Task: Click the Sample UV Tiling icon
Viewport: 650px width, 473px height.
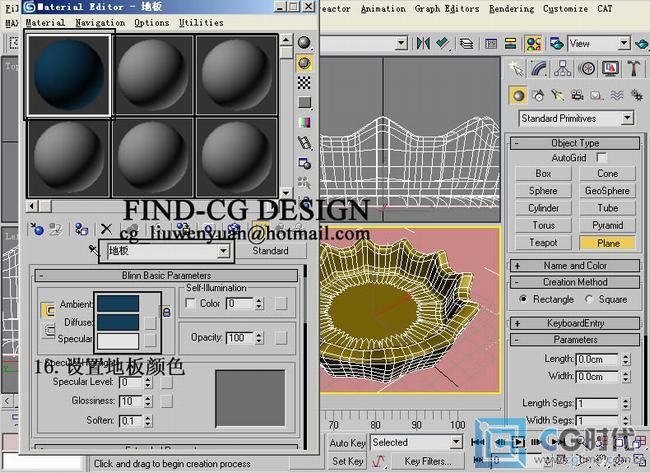Action: (x=304, y=102)
